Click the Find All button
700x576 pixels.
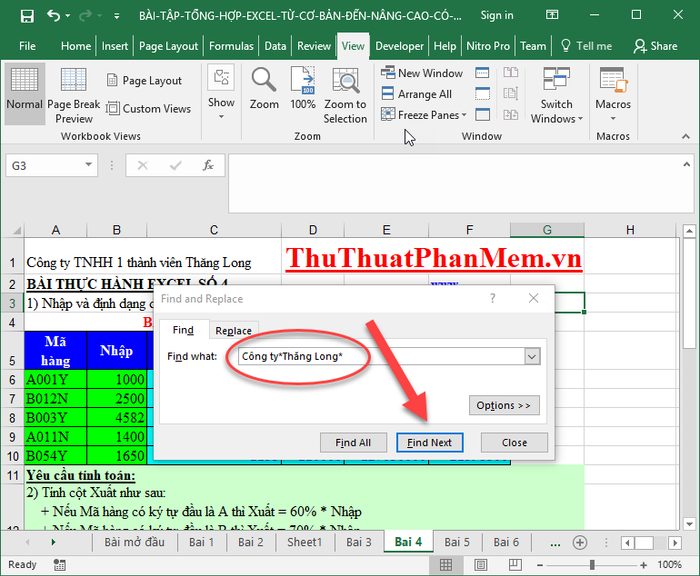click(x=353, y=442)
